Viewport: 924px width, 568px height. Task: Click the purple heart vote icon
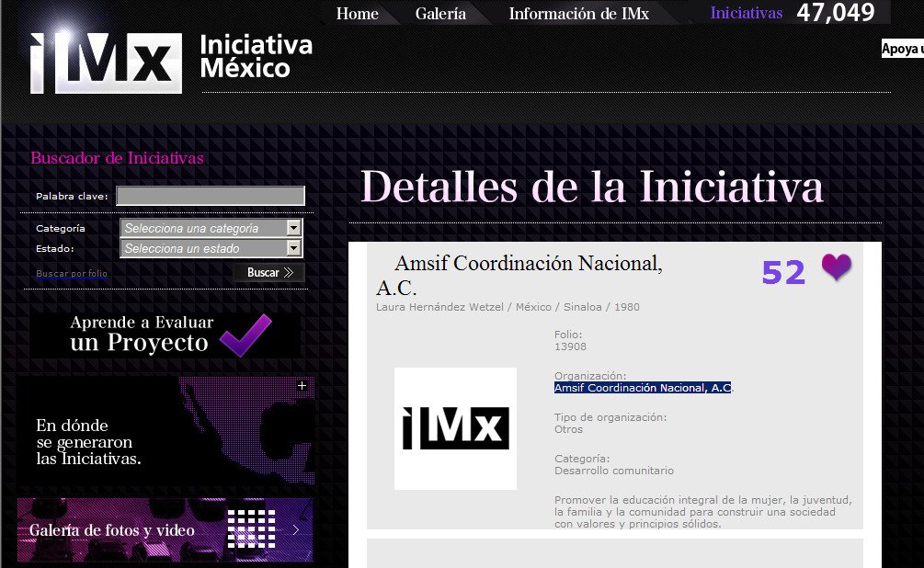(836, 268)
